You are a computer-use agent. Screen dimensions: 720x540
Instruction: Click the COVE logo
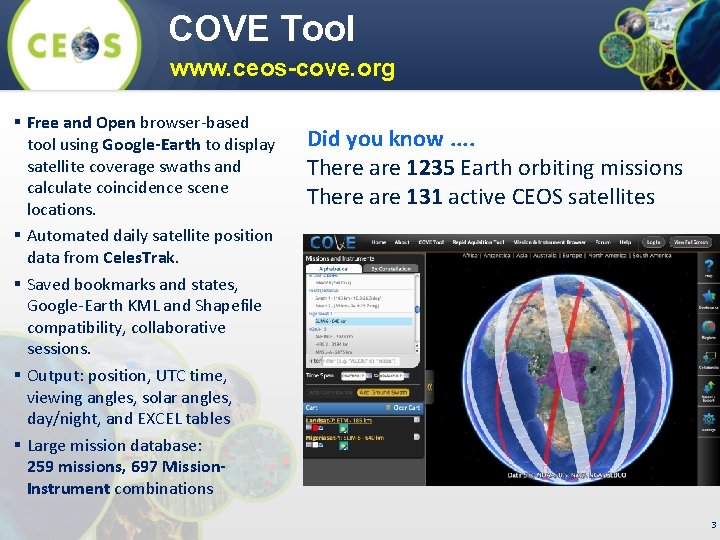click(333, 242)
